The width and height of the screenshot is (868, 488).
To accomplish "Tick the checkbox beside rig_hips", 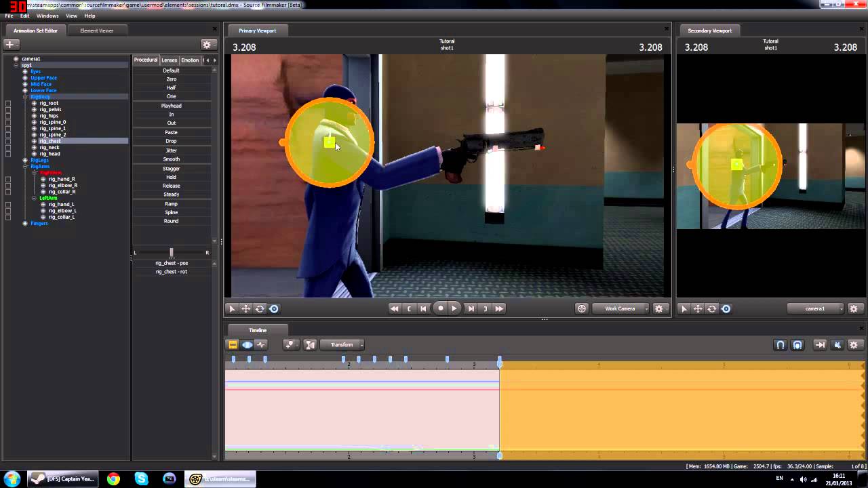I will (8, 116).
